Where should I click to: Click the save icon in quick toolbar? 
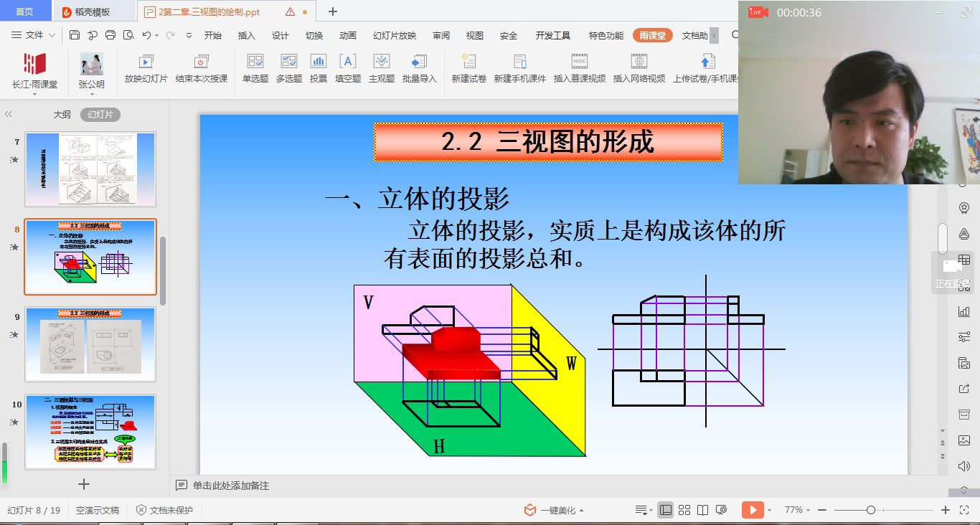[75, 35]
